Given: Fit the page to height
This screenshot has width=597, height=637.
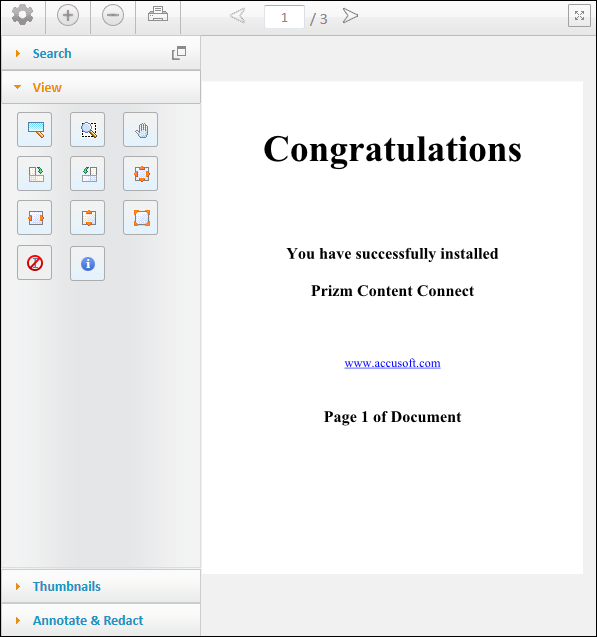Looking at the screenshot, I should [87, 218].
